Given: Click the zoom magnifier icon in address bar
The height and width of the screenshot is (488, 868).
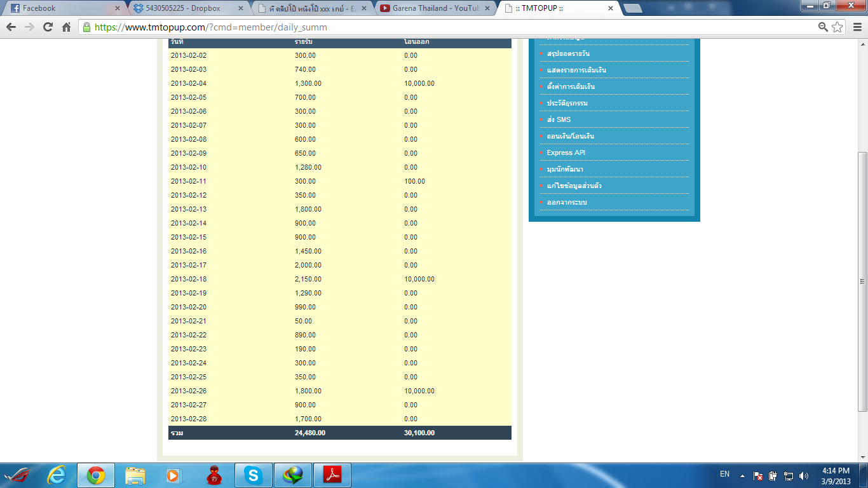Looking at the screenshot, I should coord(823,27).
